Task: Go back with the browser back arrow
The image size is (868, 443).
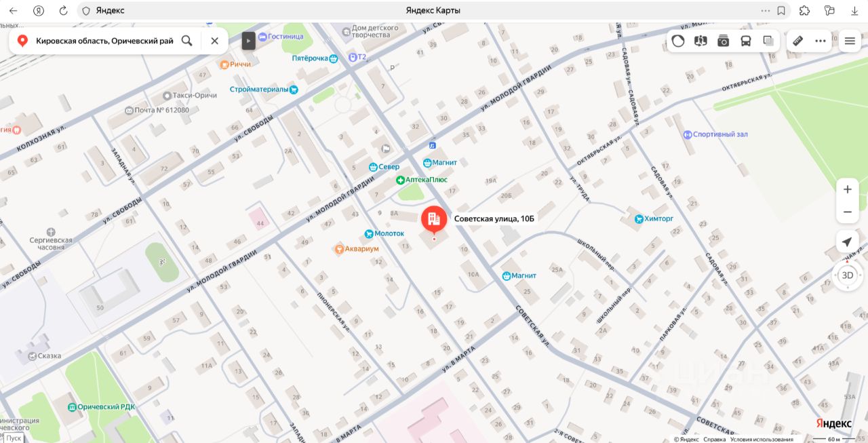Action: 13,11
